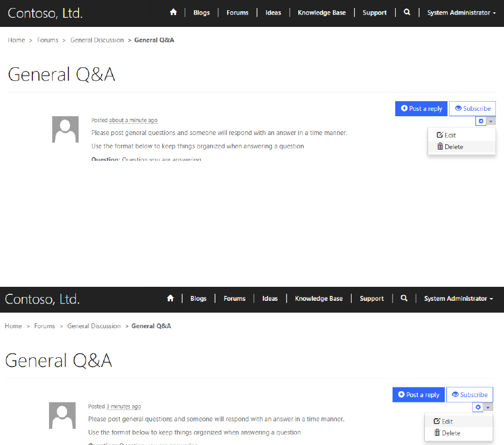Click the lower Subscribe button
The height and width of the screenshot is (445, 504).
(470, 394)
